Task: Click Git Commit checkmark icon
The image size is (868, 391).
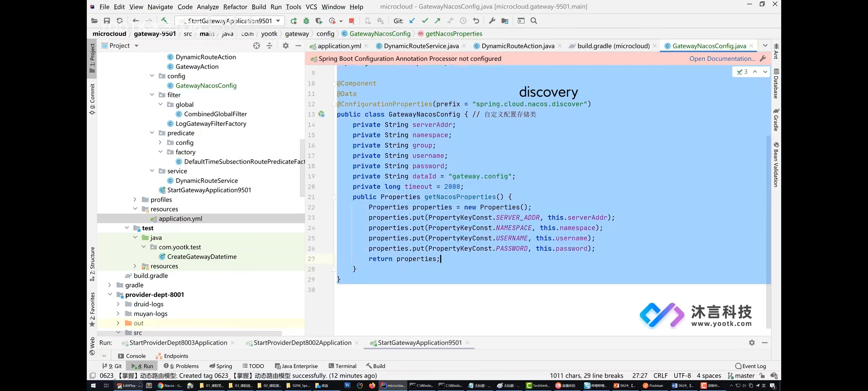Action: tap(425, 21)
